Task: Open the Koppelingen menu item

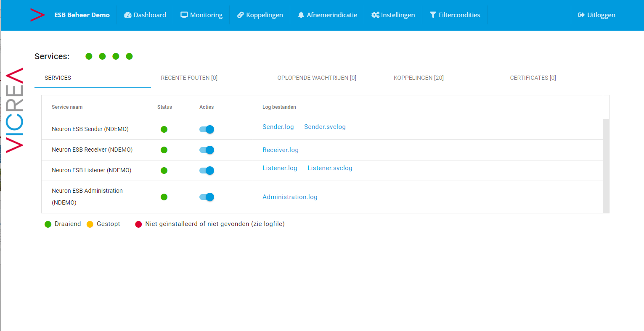Action: (x=260, y=15)
